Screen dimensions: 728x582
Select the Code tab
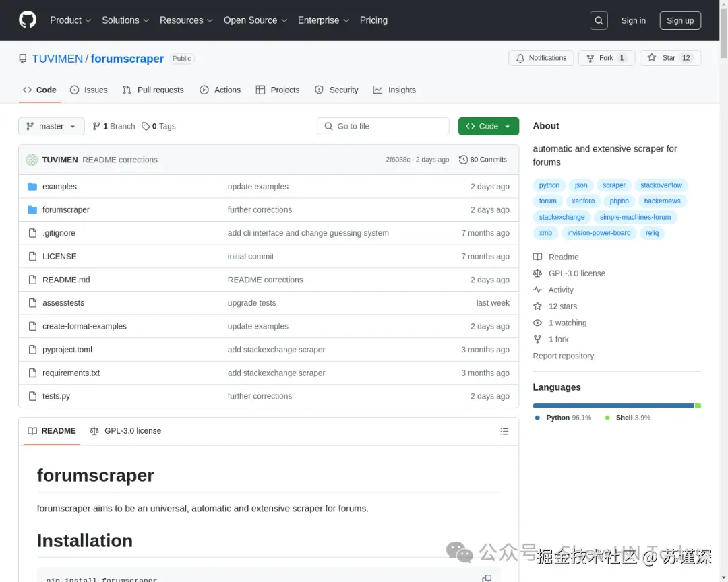pyautogui.click(x=40, y=90)
